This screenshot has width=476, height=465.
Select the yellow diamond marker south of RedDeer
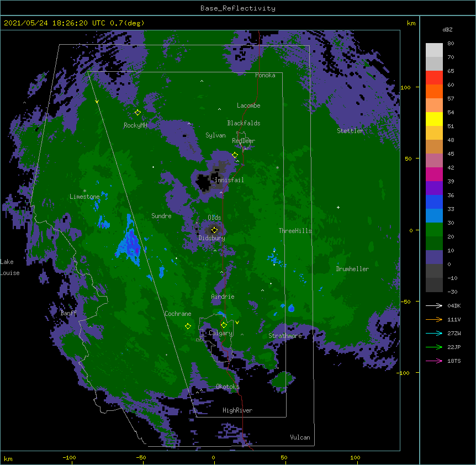click(x=235, y=155)
